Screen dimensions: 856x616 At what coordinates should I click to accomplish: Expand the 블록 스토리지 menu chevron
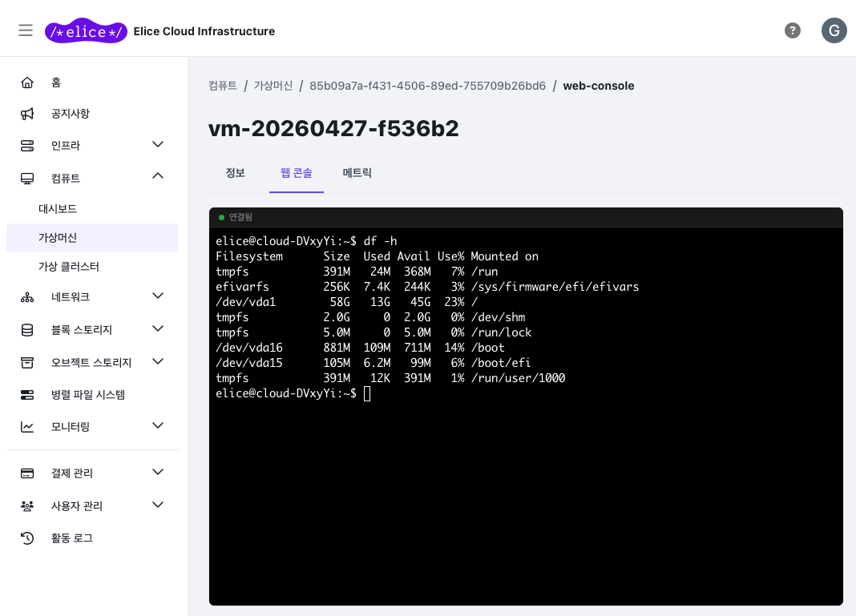point(158,328)
